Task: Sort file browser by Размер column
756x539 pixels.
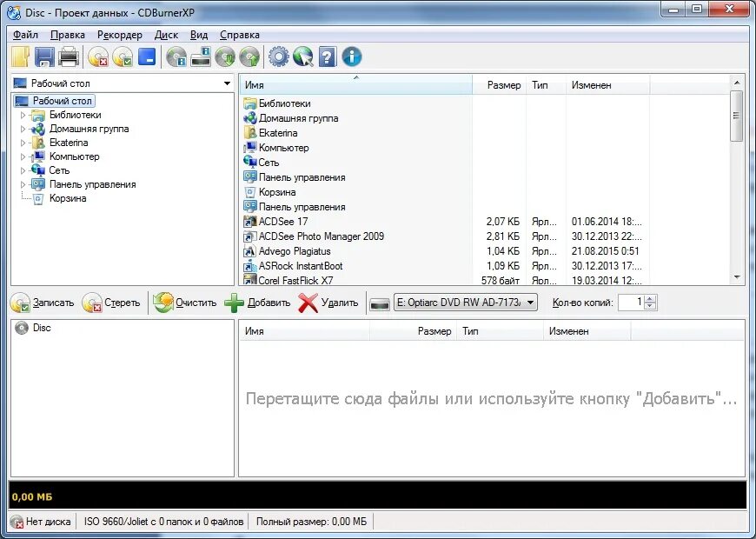Action: (499, 85)
